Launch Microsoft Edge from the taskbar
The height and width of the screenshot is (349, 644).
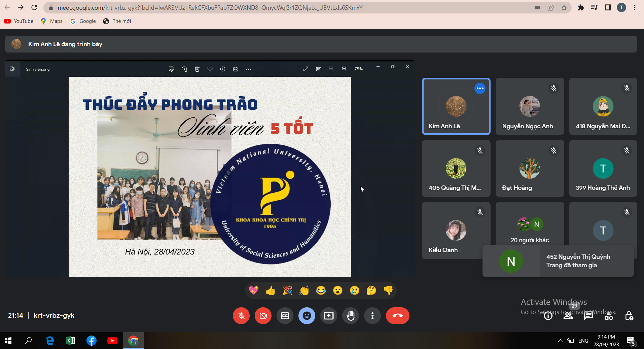[x=50, y=341]
